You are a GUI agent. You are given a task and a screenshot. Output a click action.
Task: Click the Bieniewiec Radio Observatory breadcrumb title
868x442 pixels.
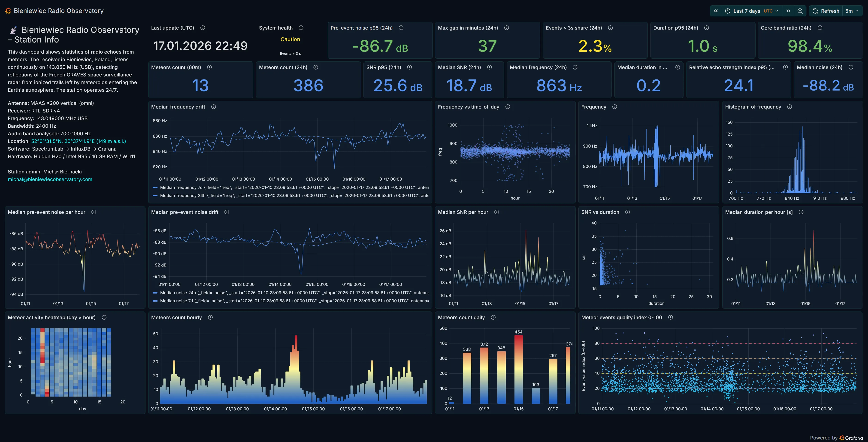pos(58,10)
